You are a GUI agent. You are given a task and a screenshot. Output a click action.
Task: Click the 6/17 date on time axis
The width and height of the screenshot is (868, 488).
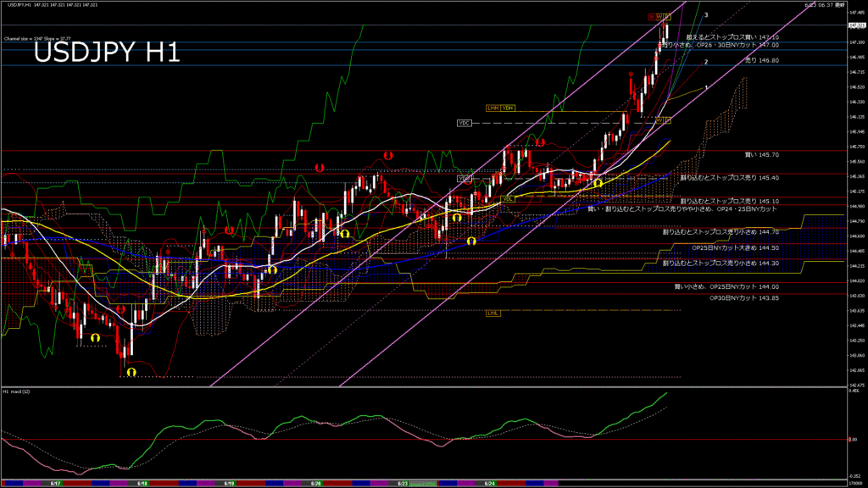pyautogui.click(x=55, y=483)
